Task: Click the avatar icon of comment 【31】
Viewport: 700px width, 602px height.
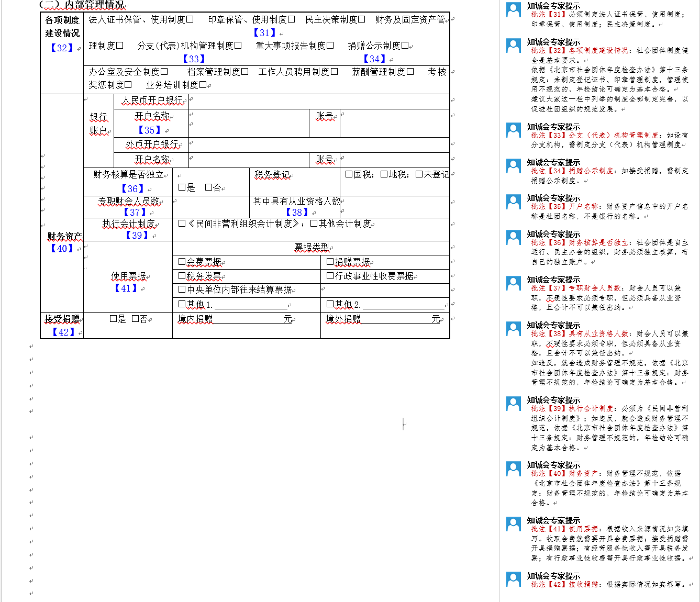Action: 513,10
